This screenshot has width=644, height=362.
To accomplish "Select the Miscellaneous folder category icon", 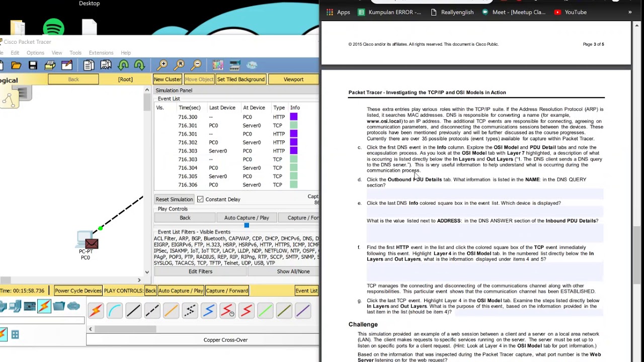I will pos(59,306).
